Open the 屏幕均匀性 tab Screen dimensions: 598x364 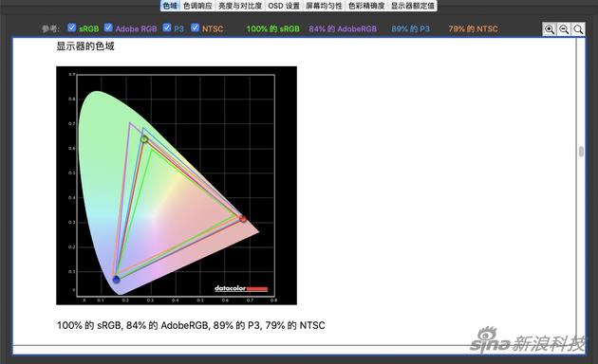point(324,6)
